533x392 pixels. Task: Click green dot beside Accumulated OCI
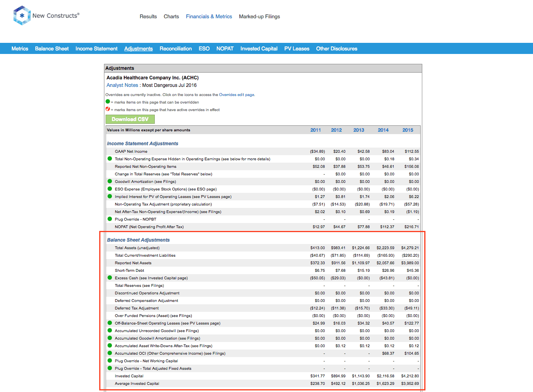coord(110,353)
